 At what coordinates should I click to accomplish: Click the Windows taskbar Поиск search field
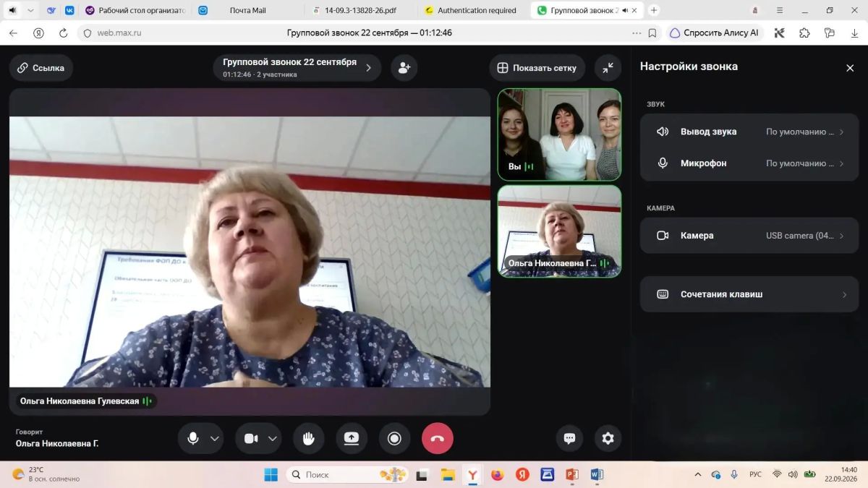348,474
